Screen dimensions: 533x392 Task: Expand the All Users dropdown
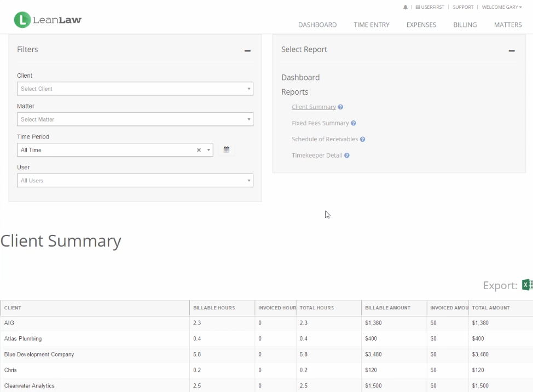[135, 180]
